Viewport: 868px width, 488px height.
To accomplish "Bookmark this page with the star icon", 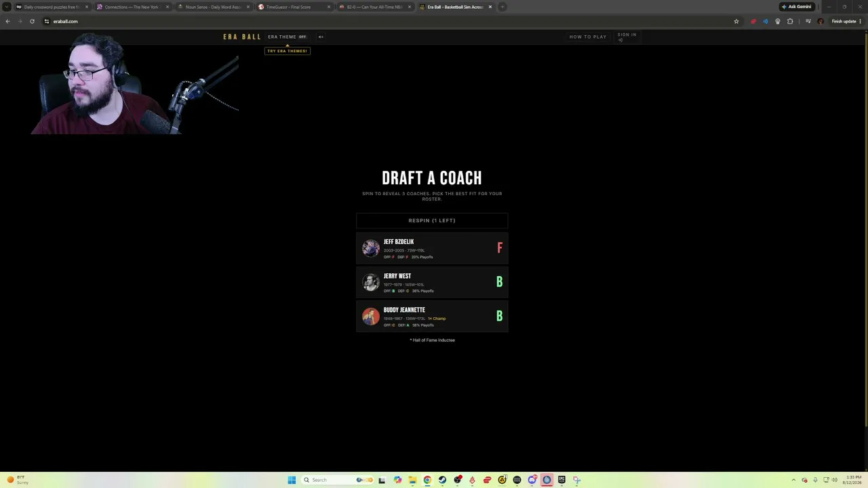I will tap(736, 21).
